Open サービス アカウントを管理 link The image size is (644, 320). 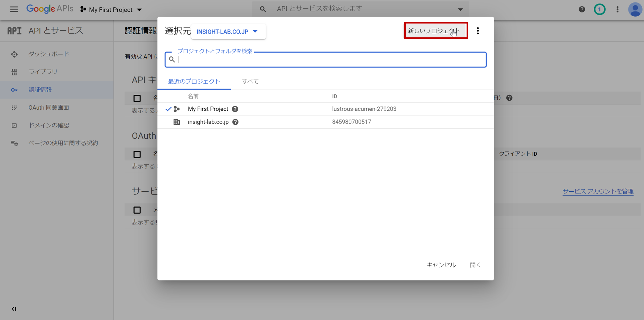(598, 191)
